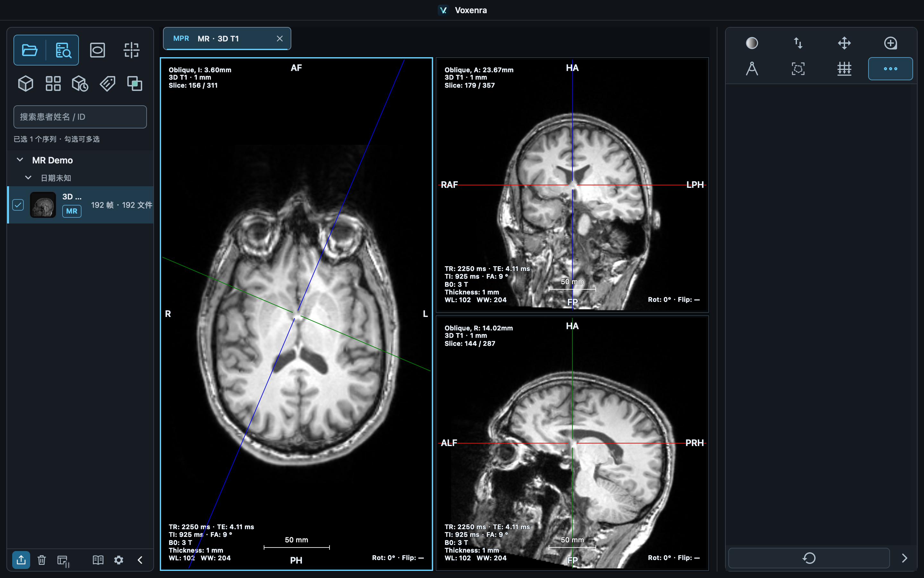
Task: Open the tags label icon
Action: (108, 83)
